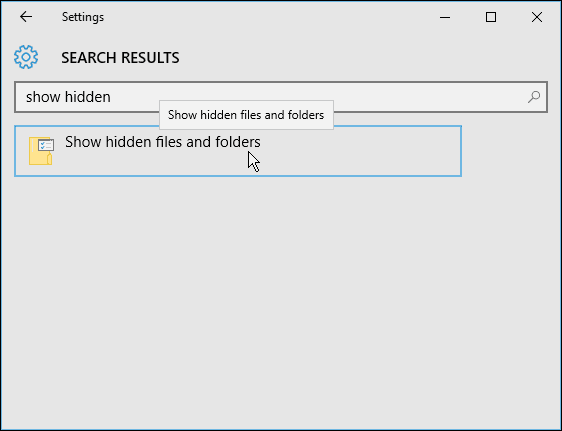Select the highlighted search result tile
This screenshot has height=431, width=562.
click(x=238, y=151)
